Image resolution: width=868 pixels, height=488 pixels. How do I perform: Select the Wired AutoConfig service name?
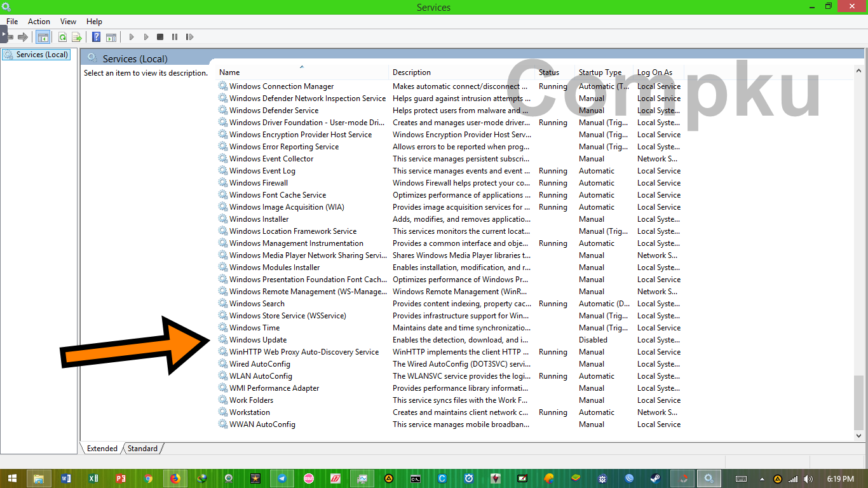[260, 364]
